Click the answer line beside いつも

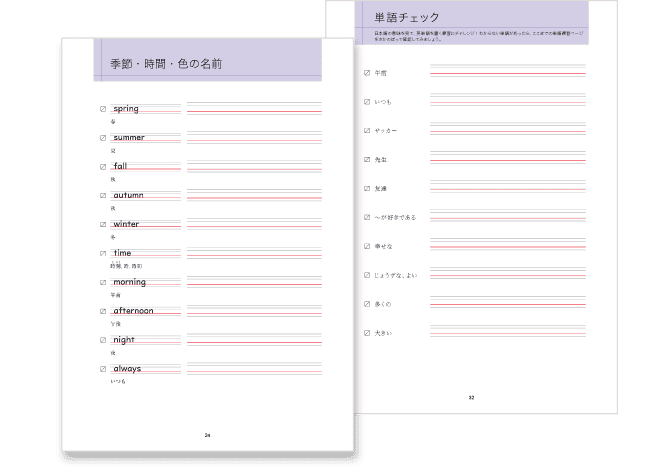tap(507, 101)
